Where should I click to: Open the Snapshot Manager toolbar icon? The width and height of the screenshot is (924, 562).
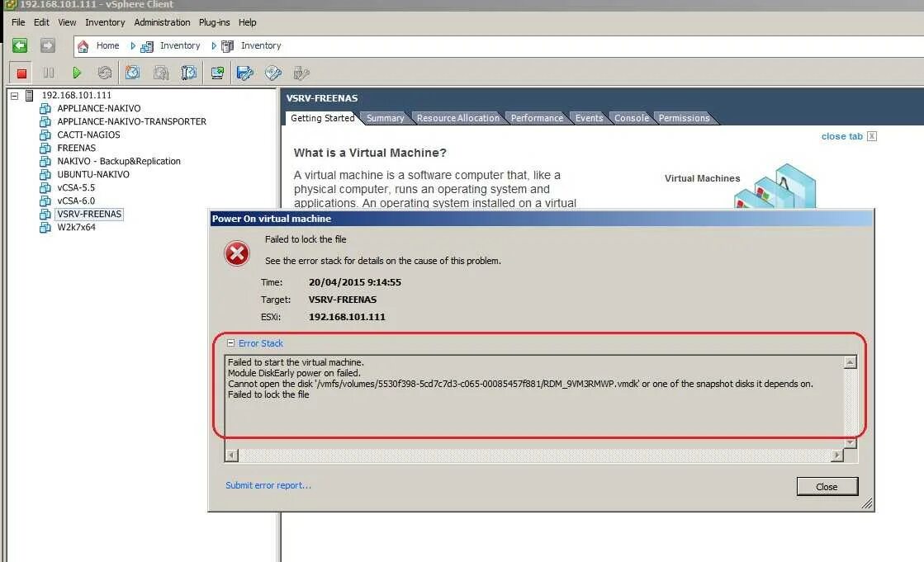(x=188, y=73)
